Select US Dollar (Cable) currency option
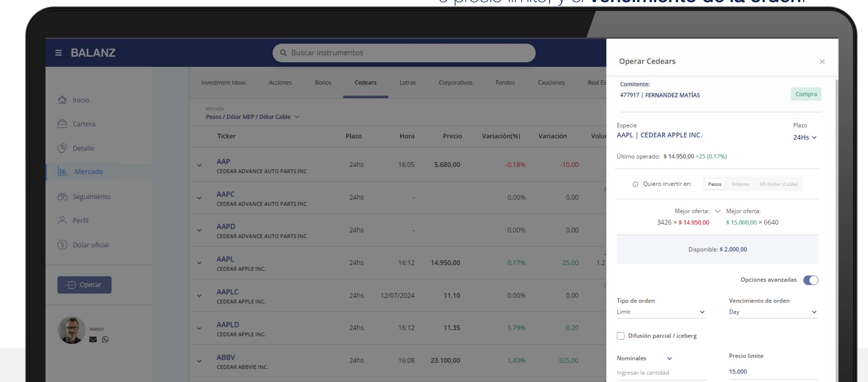 point(779,184)
